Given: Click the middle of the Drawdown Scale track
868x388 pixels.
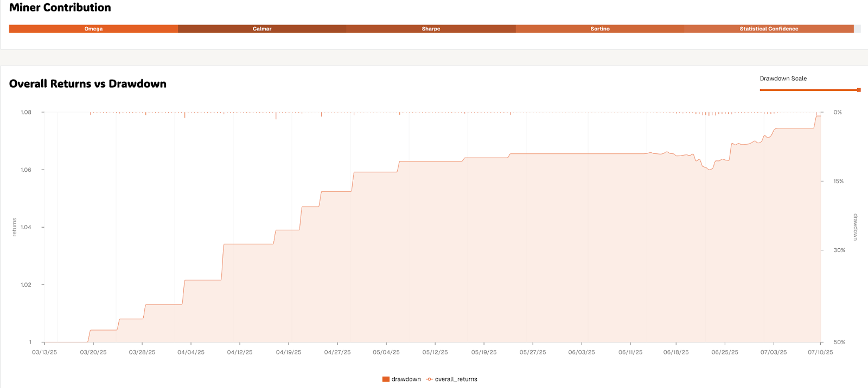Looking at the screenshot, I should click(x=809, y=90).
